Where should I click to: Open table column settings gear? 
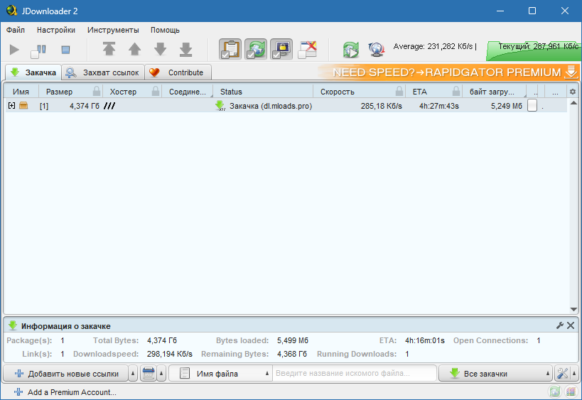tap(573, 92)
